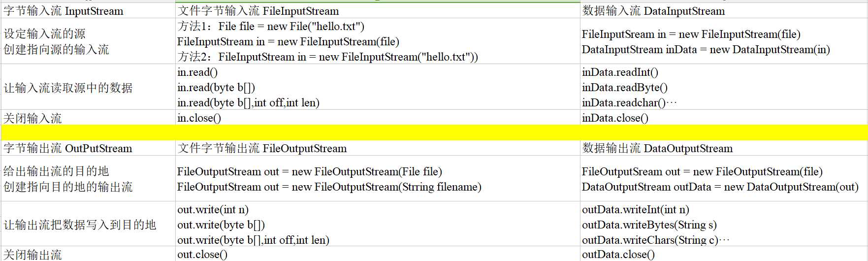Select the 文件字节输出流 FileOutputStream header cell
Screen dimensions: 868x261
pos(378,148)
